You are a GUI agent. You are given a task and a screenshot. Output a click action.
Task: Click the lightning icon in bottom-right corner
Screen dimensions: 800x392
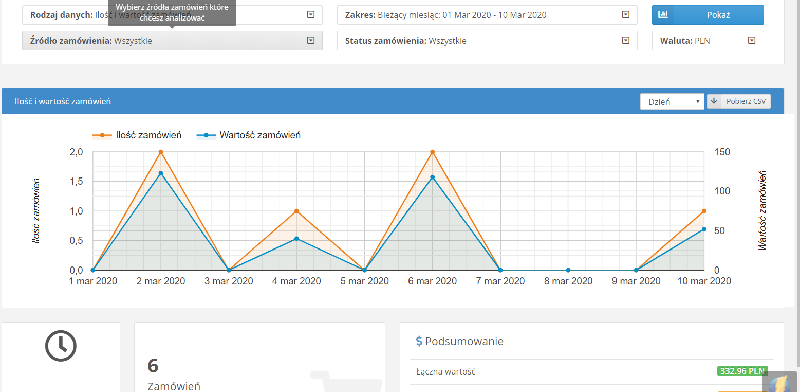coord(781,383)
